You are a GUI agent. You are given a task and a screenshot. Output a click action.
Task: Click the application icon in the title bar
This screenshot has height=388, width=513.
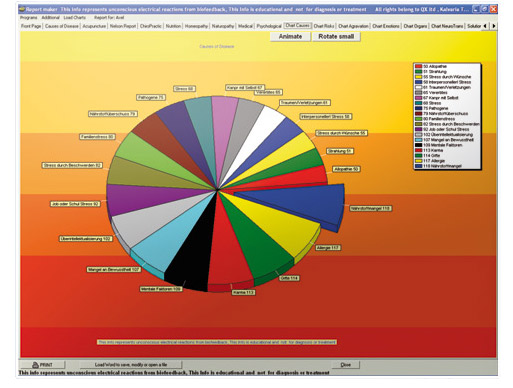click(x=22, y=9)
